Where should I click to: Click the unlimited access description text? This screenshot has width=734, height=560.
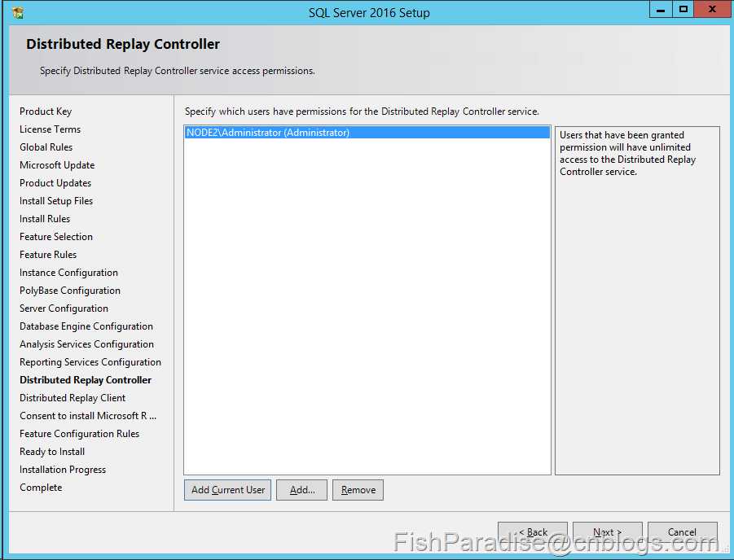[628, 153]
